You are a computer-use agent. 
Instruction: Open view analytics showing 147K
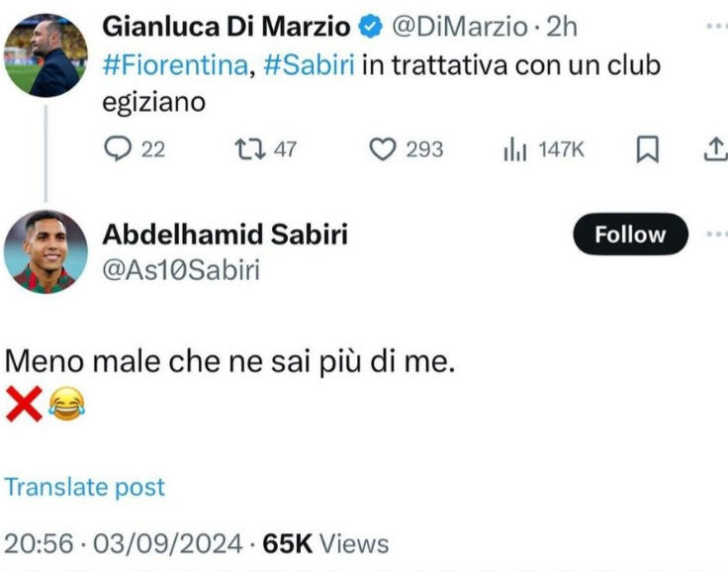(514, 149)
